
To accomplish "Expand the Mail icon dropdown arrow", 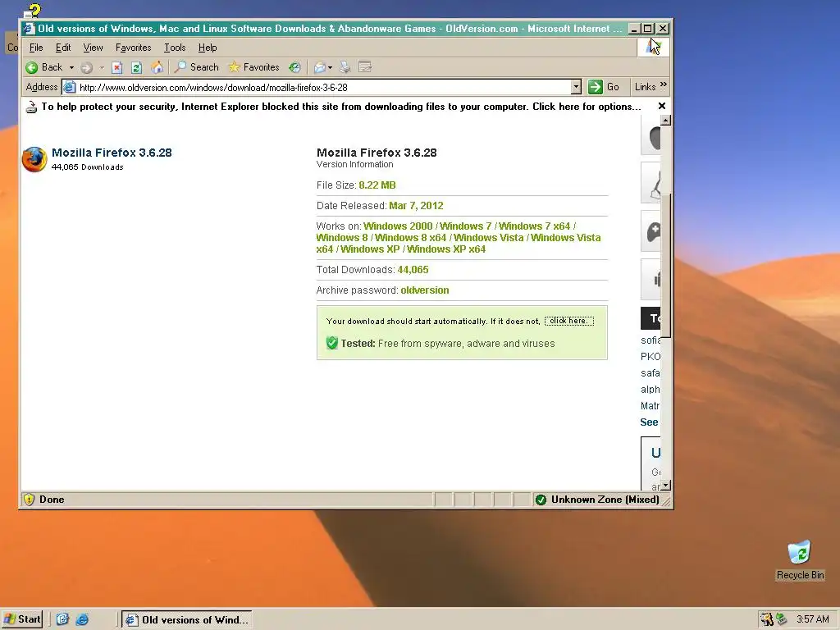I will coord(330,67).
